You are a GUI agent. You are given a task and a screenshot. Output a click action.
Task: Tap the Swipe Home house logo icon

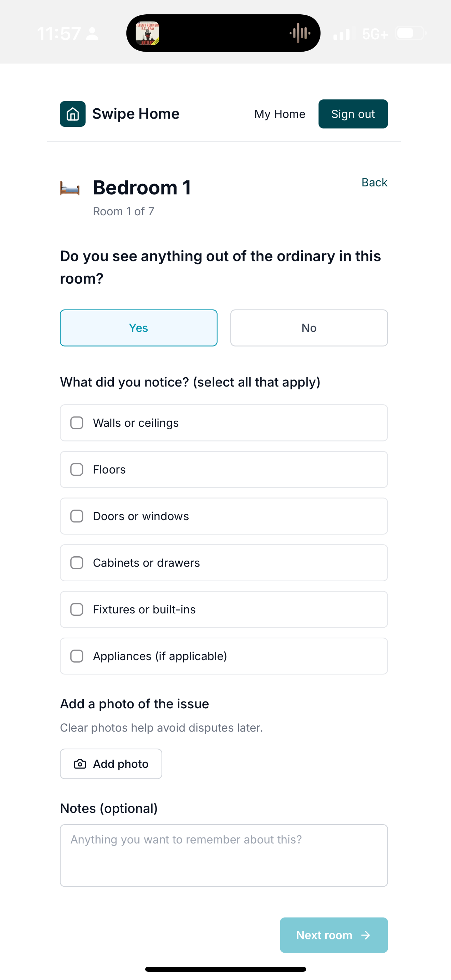pyautogui.click(x=73, y=114)
